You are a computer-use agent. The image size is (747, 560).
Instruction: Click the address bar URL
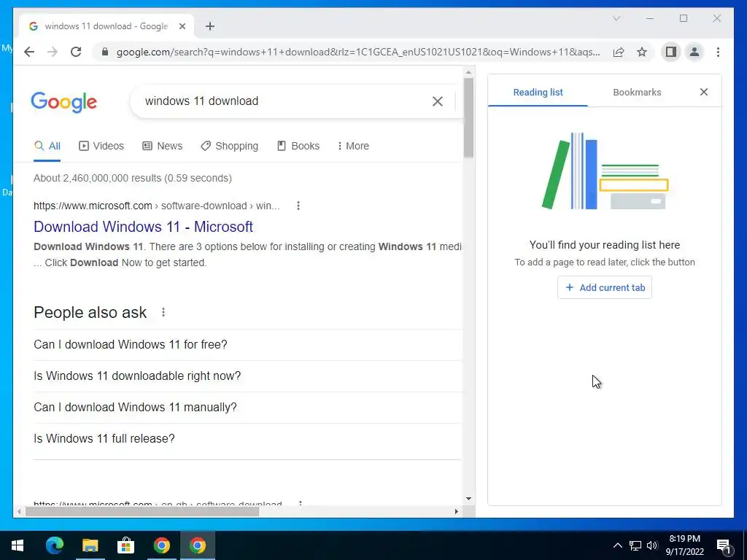pos(358,52)
